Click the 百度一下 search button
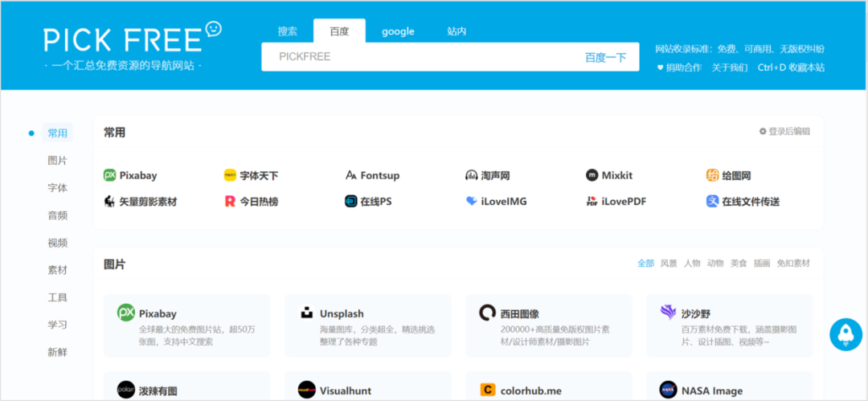This screenshot has width=868, height=401. click(x=606, y=57)
